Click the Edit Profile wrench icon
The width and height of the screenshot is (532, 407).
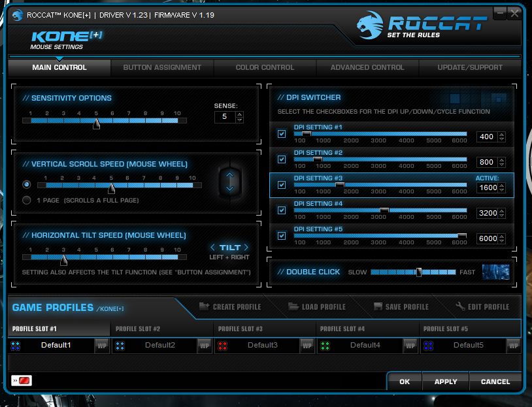[x=460, y=306]
